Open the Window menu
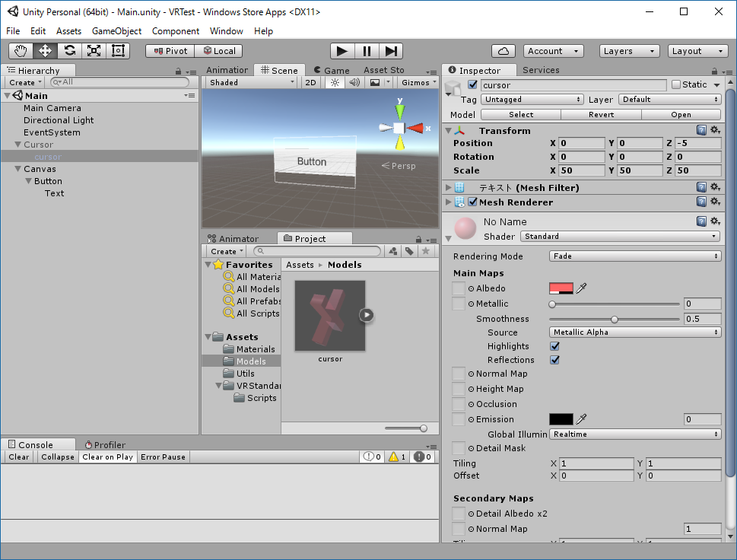This screenshot has width=737, height=560. (226, 31)
